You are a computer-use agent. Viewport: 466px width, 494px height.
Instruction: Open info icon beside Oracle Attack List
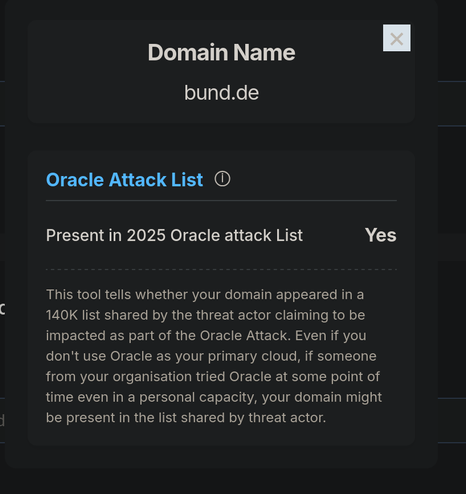pyautogui.click(x=222, y=179)
